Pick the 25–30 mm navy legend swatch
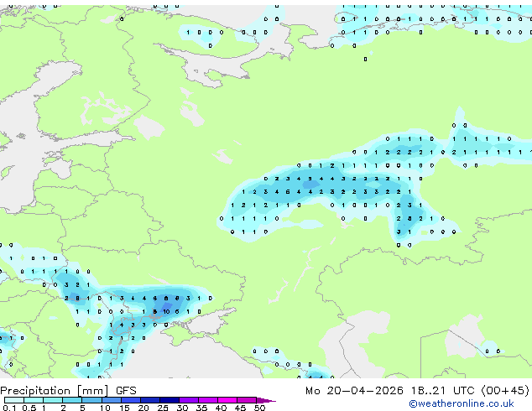Viewport: 532px width, 411px height. pyautogui.click(x=170, y=400)
